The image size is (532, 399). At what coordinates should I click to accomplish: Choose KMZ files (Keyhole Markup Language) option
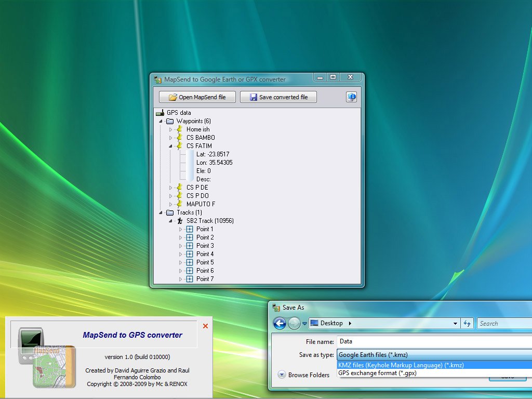pos(435,365)
